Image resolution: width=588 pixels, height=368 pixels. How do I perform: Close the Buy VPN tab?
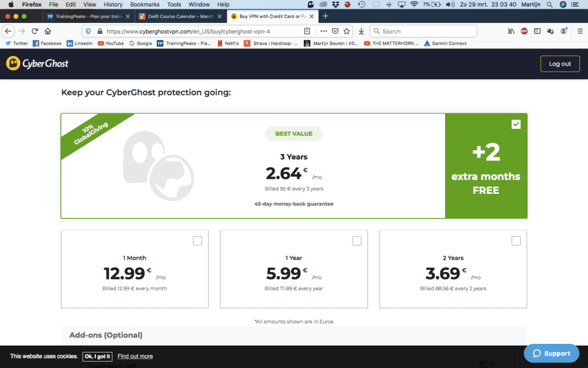click(x=312, y=16)
